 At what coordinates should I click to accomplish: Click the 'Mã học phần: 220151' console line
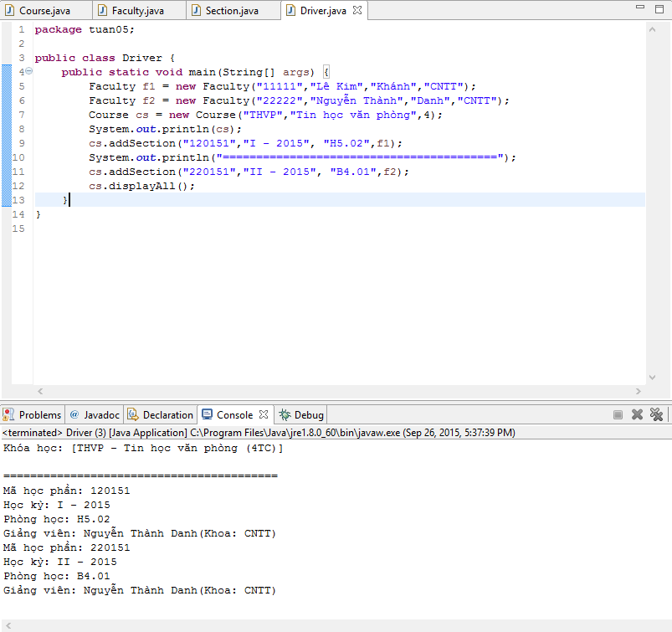(67, 547)
